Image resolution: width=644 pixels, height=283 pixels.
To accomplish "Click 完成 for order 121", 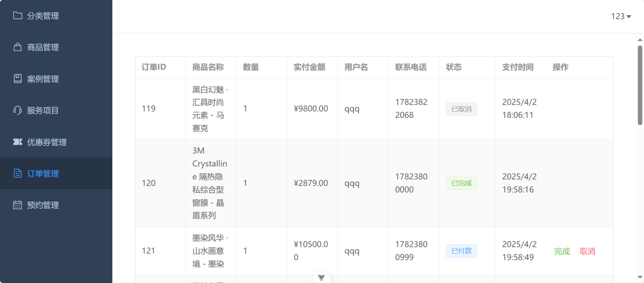I will tap(562, 251).
